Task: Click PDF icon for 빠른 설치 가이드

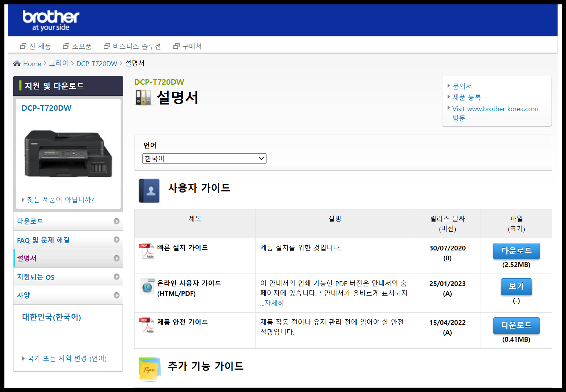Action: tap(147, 251)
